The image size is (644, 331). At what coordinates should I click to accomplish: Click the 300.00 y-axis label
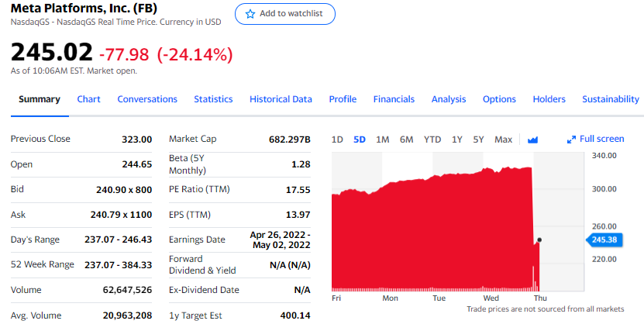coord(604,189)
